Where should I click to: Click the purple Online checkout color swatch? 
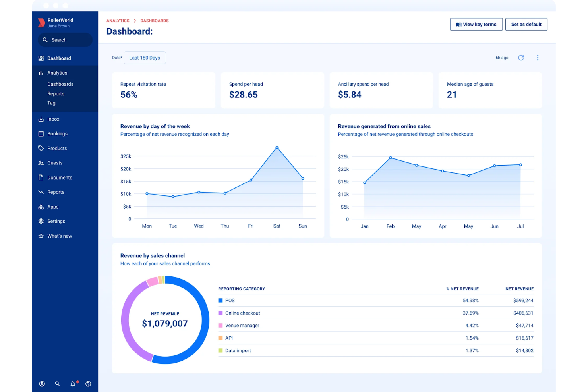coord(220,313)
